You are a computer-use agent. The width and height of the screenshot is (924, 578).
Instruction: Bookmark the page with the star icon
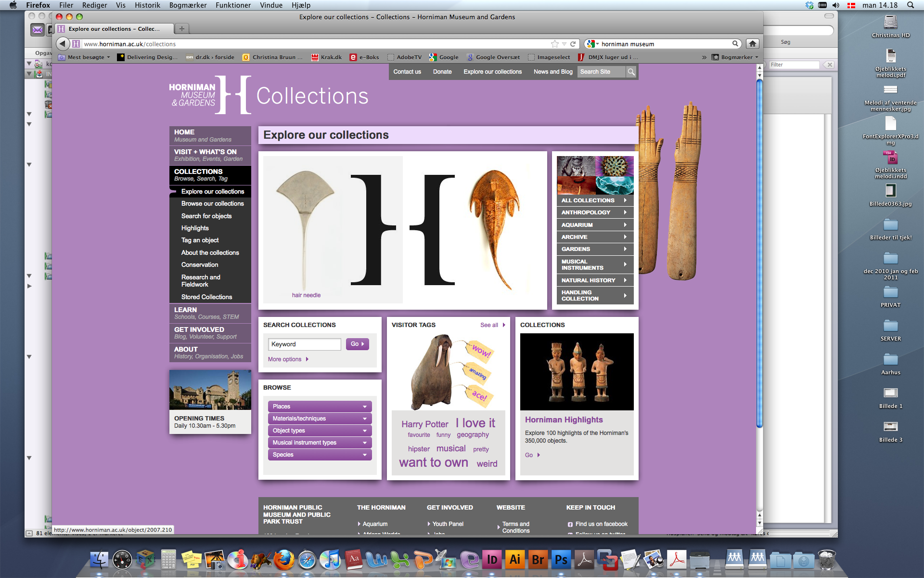coord(555,44)
